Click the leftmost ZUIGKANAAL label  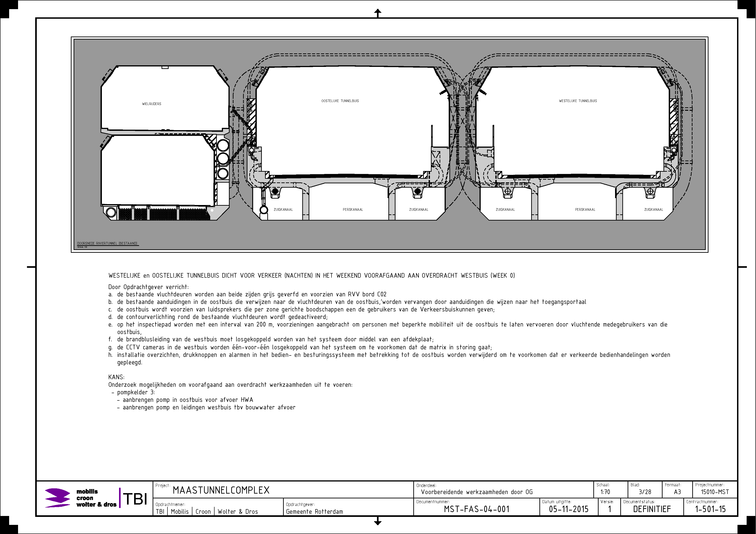coord(283,210)
